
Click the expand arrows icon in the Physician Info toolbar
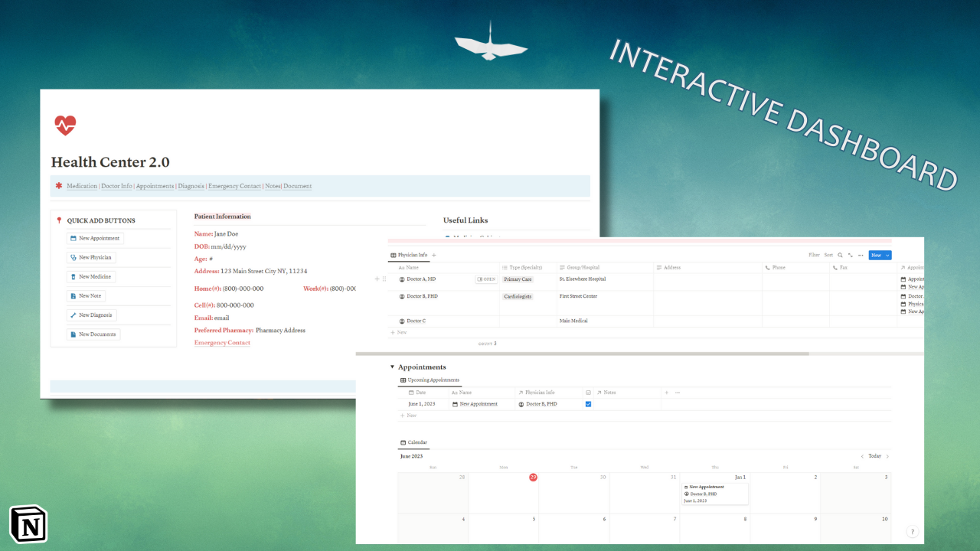click(x=851, y=255)
